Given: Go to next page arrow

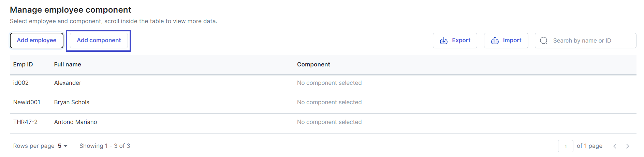Looking at the screenshot, I should pos(627,146).
